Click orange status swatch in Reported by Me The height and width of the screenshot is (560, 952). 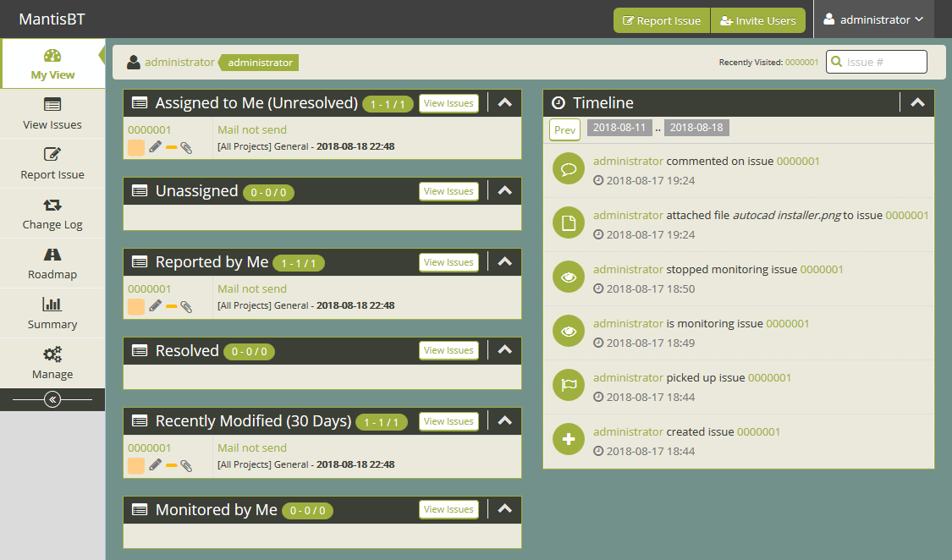136,306
